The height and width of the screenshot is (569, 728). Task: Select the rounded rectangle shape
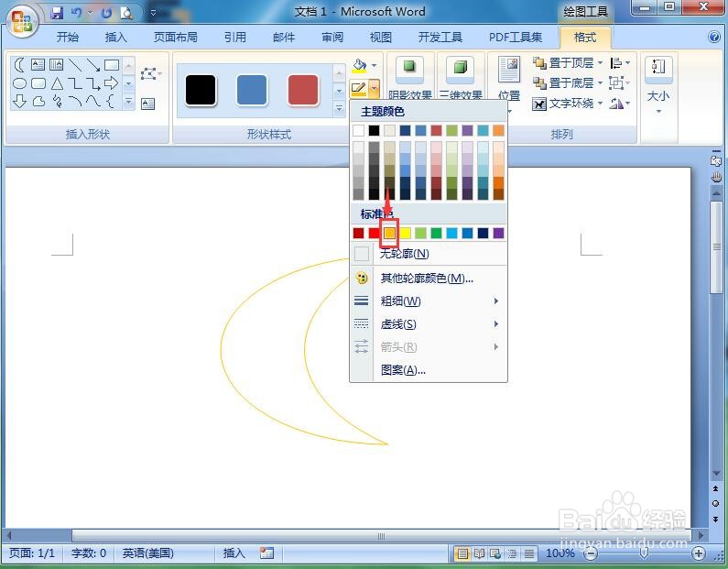click(x=38, y=83)
